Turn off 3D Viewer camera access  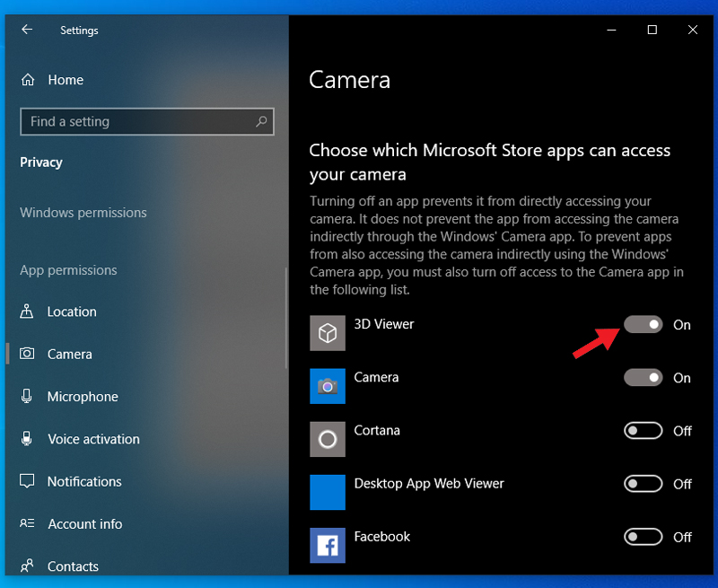[644, 324]
